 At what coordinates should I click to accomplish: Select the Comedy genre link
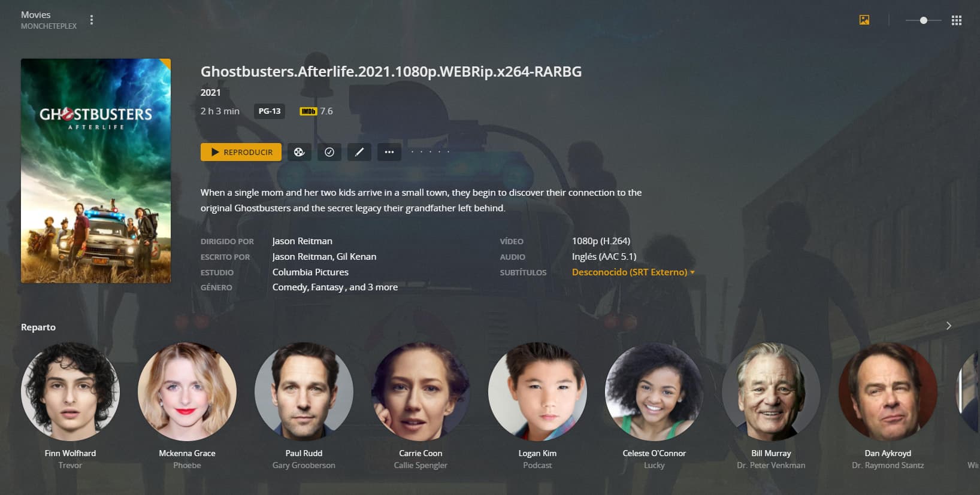(290, 287)
